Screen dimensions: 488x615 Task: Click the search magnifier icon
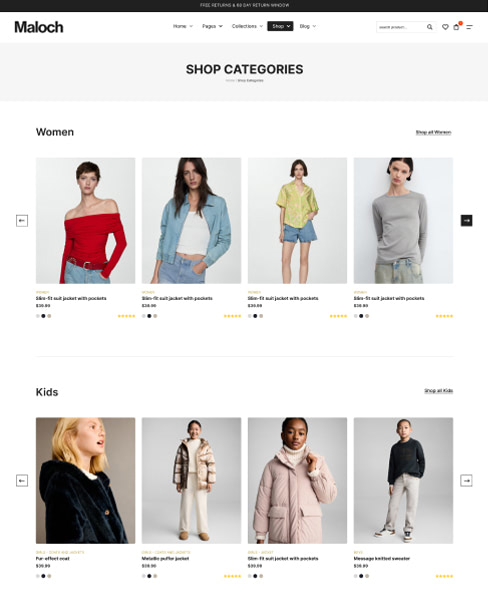(430, 27)
